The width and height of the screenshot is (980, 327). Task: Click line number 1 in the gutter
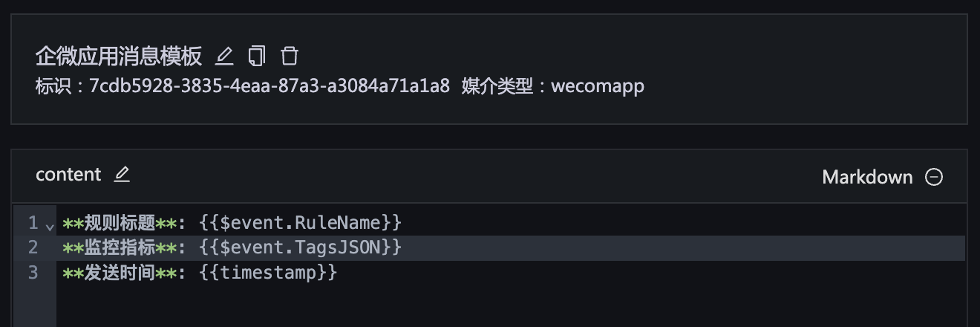point(33,222)
